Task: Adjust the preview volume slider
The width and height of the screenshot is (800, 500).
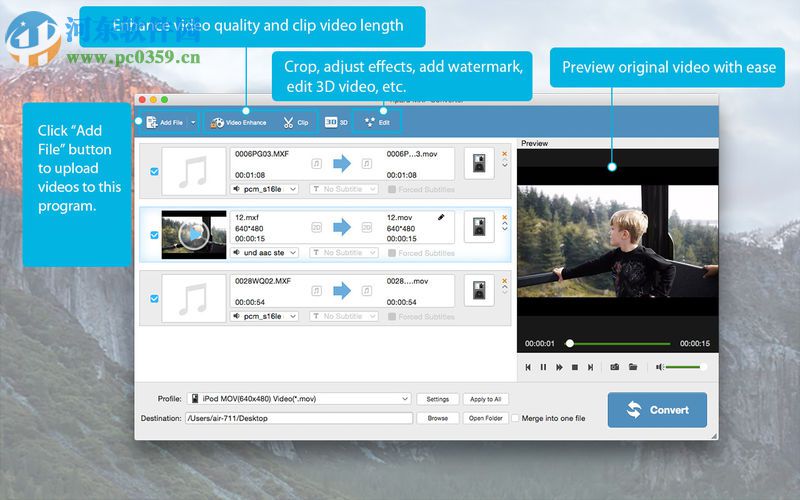Action: click(x=686, y=367)
